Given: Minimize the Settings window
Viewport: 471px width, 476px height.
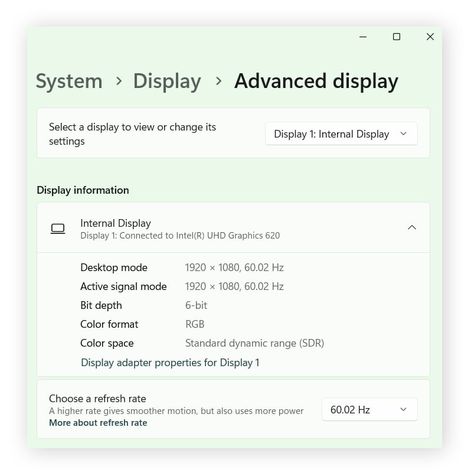Looking at the screenshot, I should tap(362, 37).
